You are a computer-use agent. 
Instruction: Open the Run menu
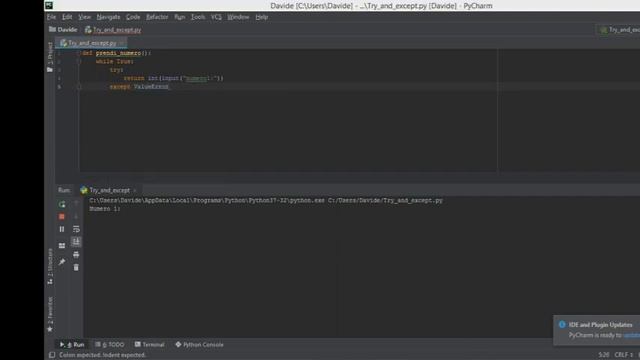pyautogui.click(x=180, y=17)
